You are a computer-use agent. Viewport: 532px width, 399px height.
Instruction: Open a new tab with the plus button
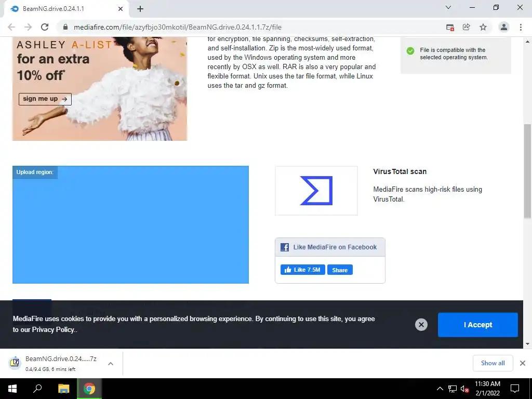140,9
